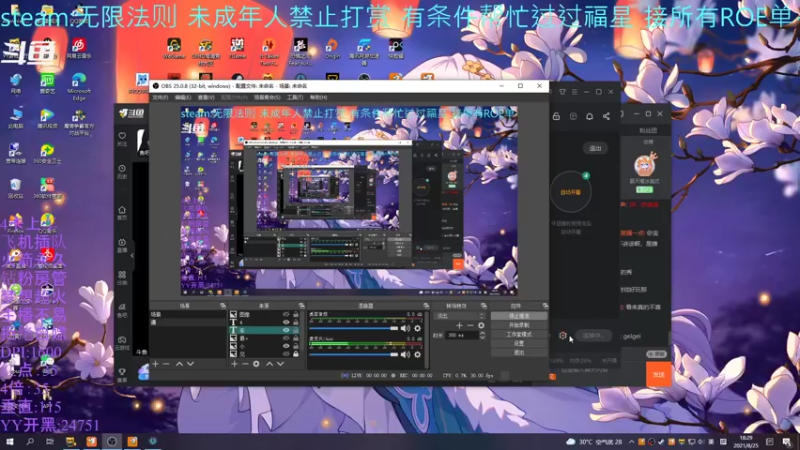The width and height of the screenshot is (800, 450).
Task: Open 网易云音乐 desktop shortcut
Action: [79, 48]
